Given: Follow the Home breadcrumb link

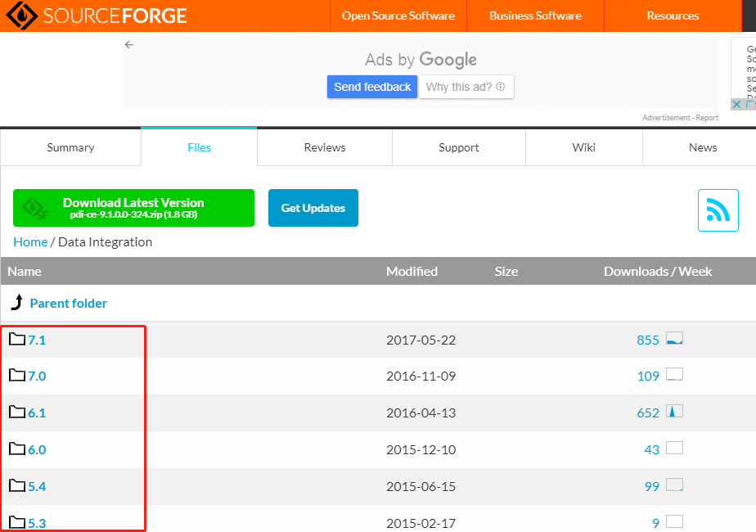Looking at the screenshot, I should (x=30, y=242).
